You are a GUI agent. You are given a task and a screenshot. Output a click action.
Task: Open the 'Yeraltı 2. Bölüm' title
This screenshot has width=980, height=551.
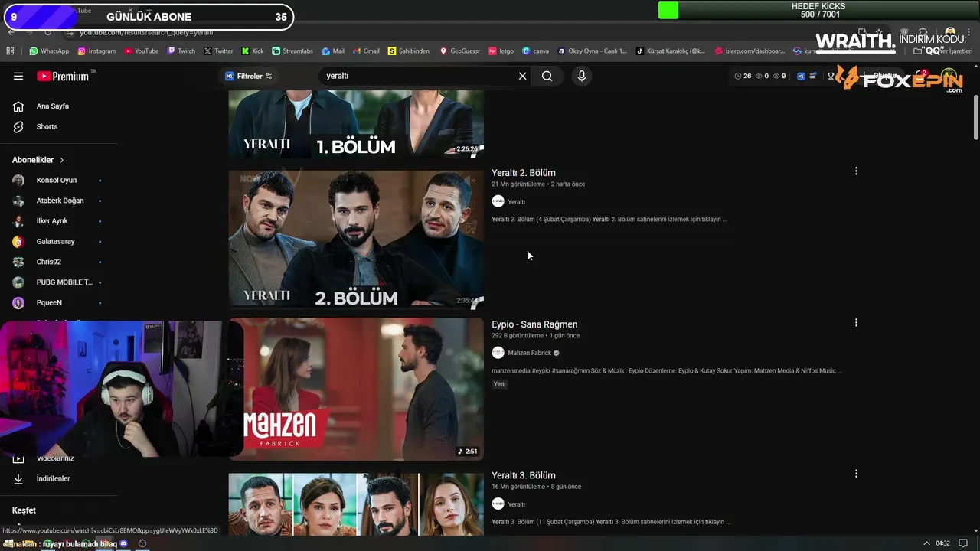[524, 173]
